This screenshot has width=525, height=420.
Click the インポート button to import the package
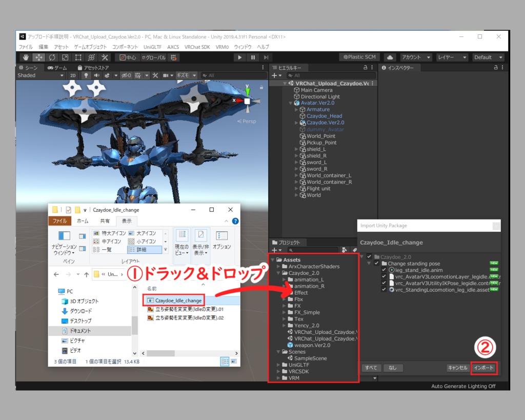[x=484, y=368]
